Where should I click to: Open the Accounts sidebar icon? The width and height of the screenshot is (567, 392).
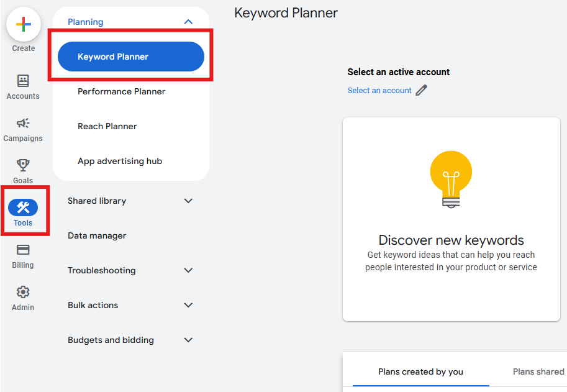tap(23, 81)
